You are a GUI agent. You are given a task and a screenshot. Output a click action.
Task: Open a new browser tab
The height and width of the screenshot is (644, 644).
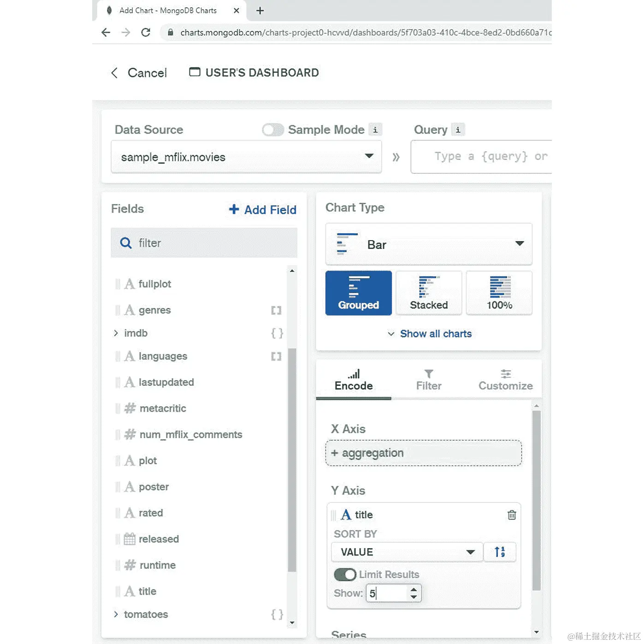click(x=260, y=11)
